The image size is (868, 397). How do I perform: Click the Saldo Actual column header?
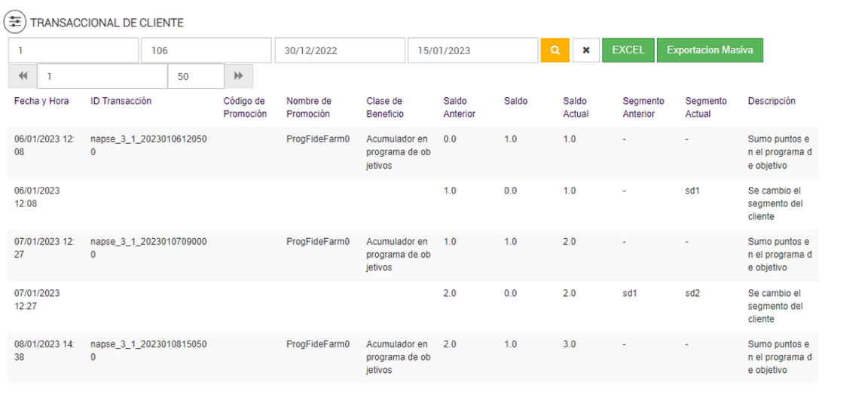(576, 107)
